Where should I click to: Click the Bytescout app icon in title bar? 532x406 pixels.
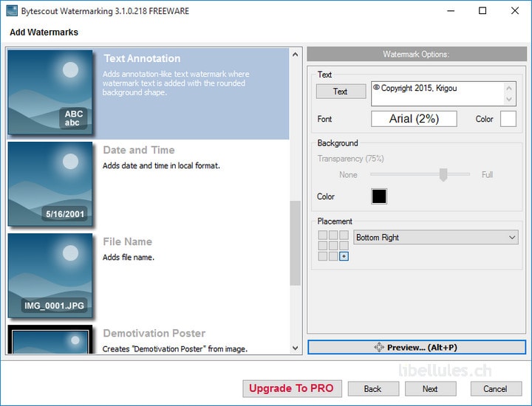(12, 11)
